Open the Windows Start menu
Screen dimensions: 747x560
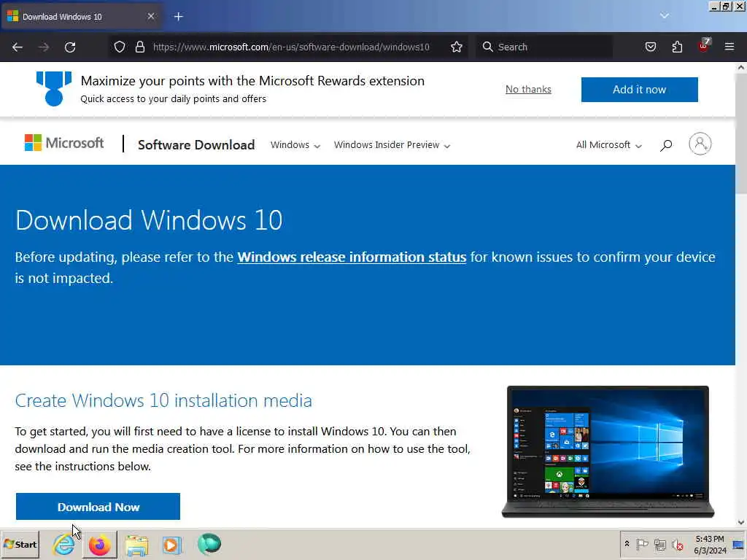pos(20,544)
